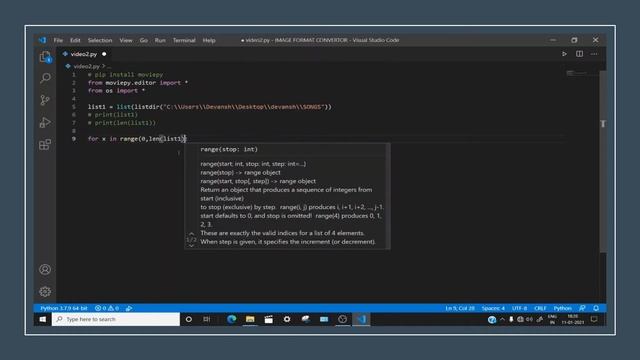The image size is (640, 360).
Task: Open editor More Actions ellipsis
Action: (594, 54)
